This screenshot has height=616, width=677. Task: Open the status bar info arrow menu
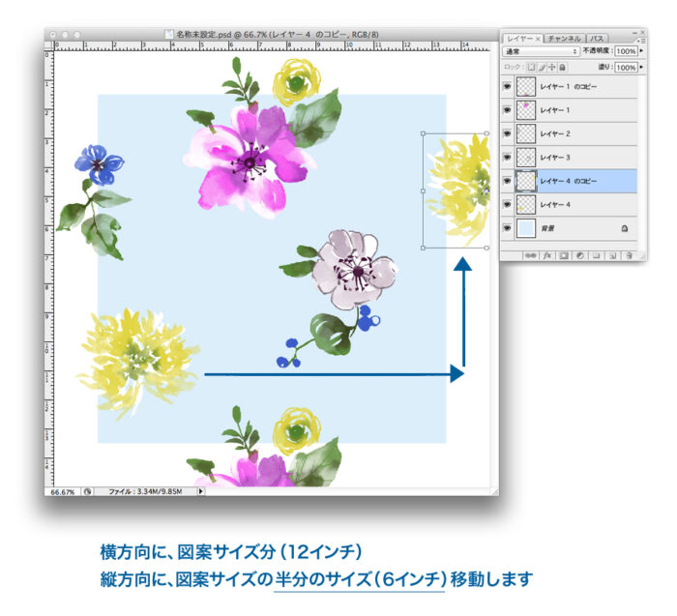click(x=201, y=491)
